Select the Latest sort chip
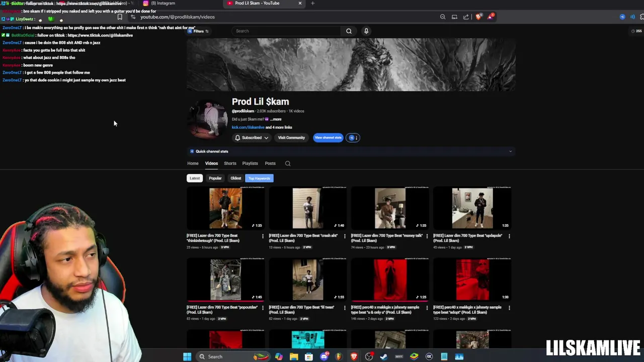 195,178
